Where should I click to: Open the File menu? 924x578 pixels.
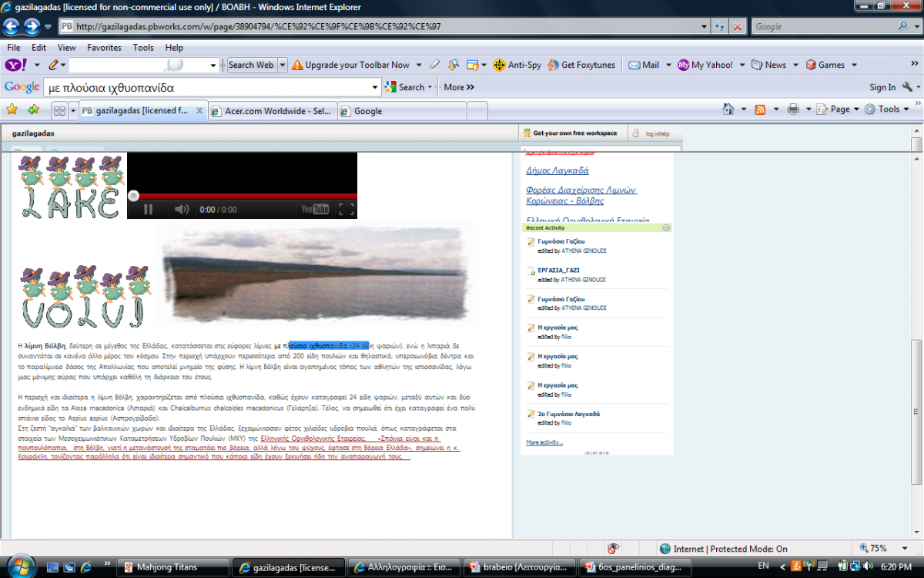(x=14, y=47)
